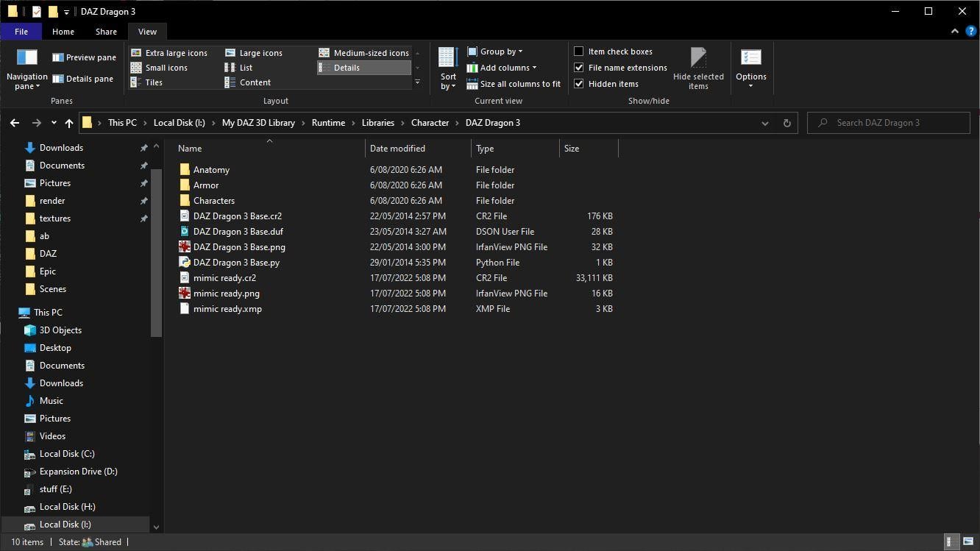This screenshot has width=980, height=551.
Task: Select the Anatomy folder
Action: click(x=211, y=170)
